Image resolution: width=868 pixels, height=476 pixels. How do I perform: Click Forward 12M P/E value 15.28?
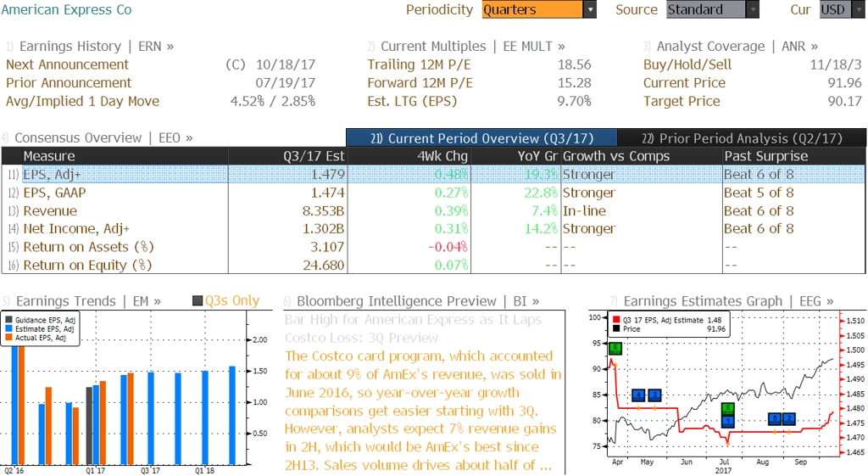[575, 83]
